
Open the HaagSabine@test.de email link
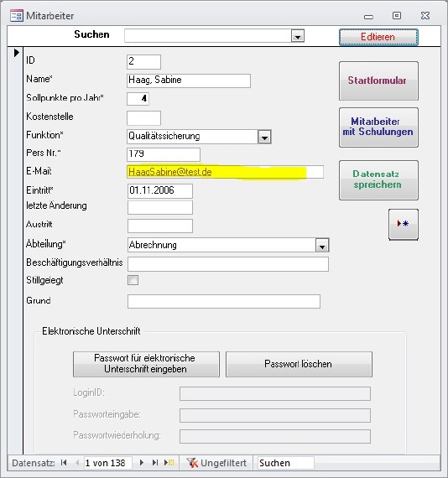pyautogui.click(x=169, y=172)
